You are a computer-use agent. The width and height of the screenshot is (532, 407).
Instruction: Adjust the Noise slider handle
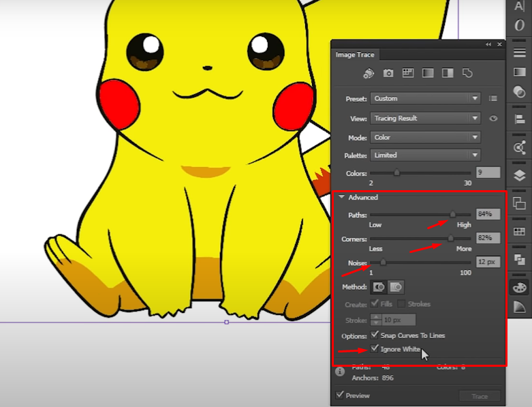pos(383,262)
